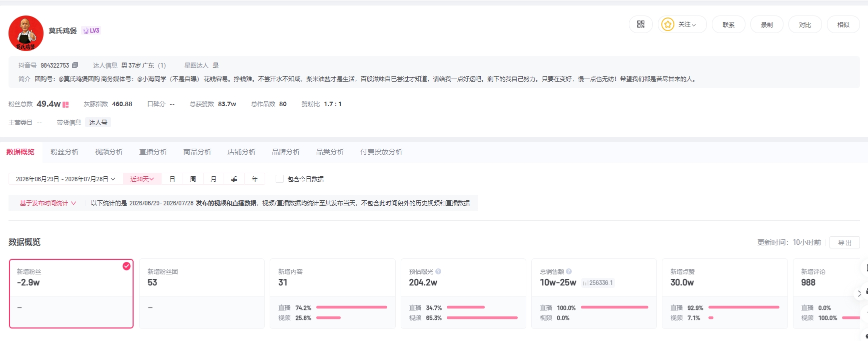The image size is (868, 341).
Task: Click the 导出 export button
Action: coord(844,242)
